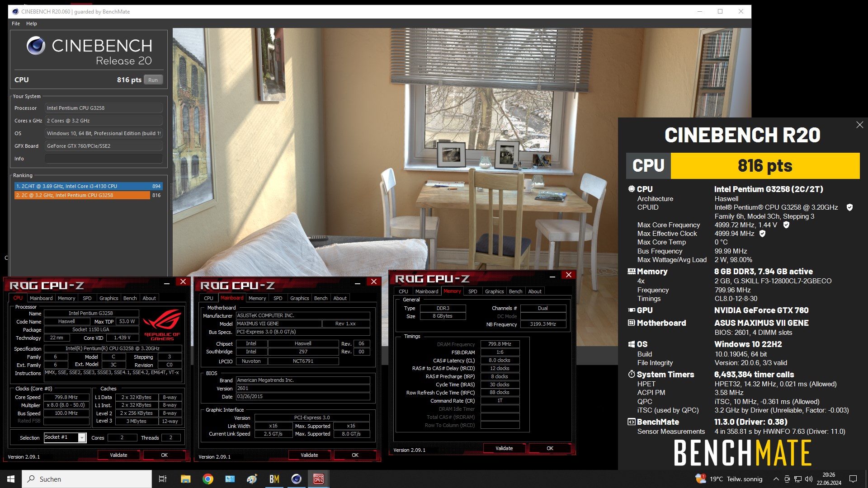
Task: Click the Core Speed value 799.8 MHz
Action: [66, 397]
